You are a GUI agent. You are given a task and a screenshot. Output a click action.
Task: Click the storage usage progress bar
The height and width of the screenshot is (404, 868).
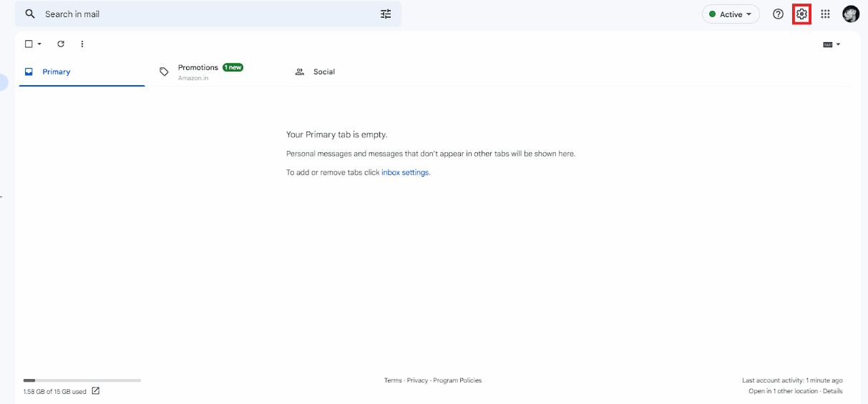pyautogui.click(x=82, y=380)
